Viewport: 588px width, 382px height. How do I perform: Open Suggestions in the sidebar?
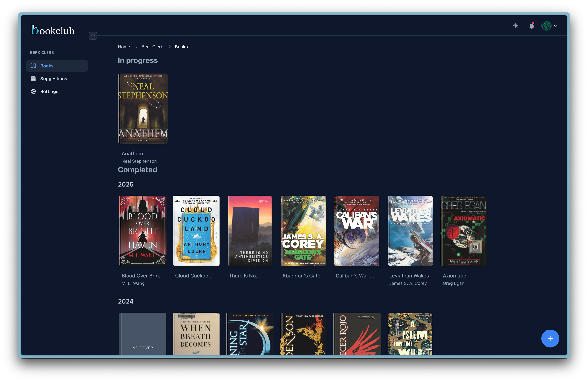pos(54,79)
